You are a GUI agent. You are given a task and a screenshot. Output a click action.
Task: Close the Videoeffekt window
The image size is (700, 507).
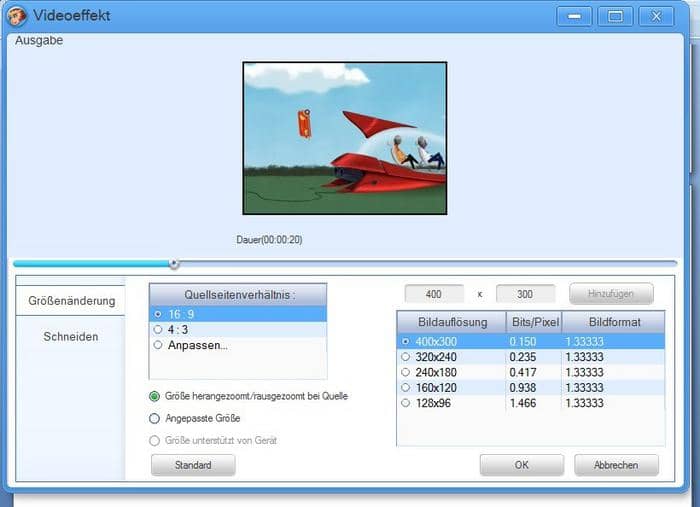[656, 17]
